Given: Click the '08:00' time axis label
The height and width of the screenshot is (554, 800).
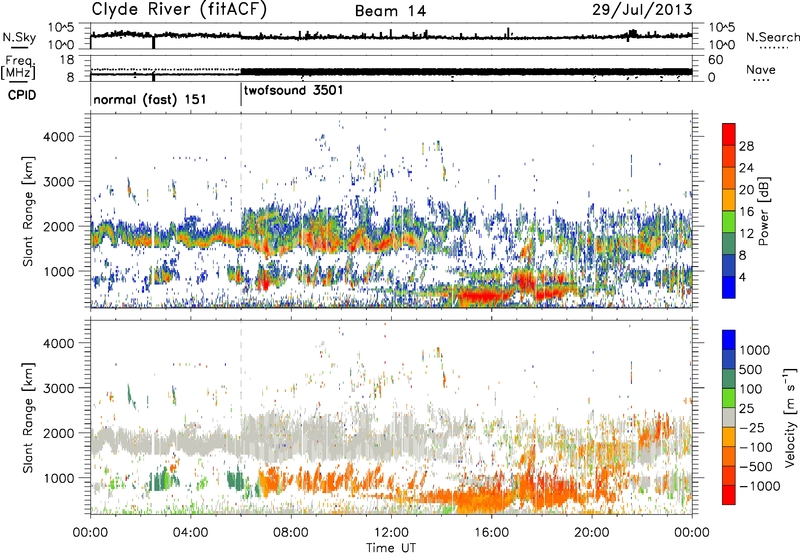Looking at the screenshot, I should coord(291,533).
